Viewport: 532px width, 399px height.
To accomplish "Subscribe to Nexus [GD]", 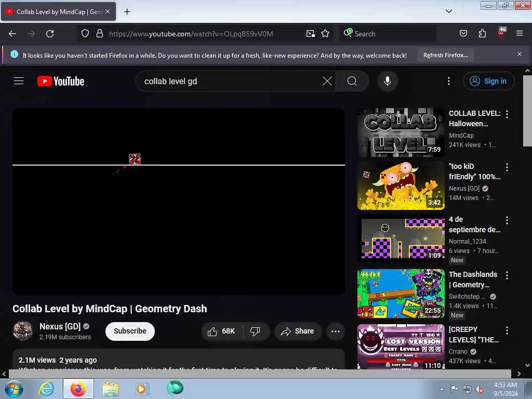I will pyautogui.click(x=130, y=331).
